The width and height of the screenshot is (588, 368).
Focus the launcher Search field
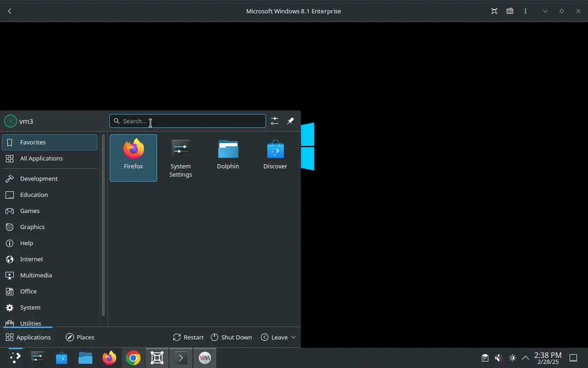[187, 121]
